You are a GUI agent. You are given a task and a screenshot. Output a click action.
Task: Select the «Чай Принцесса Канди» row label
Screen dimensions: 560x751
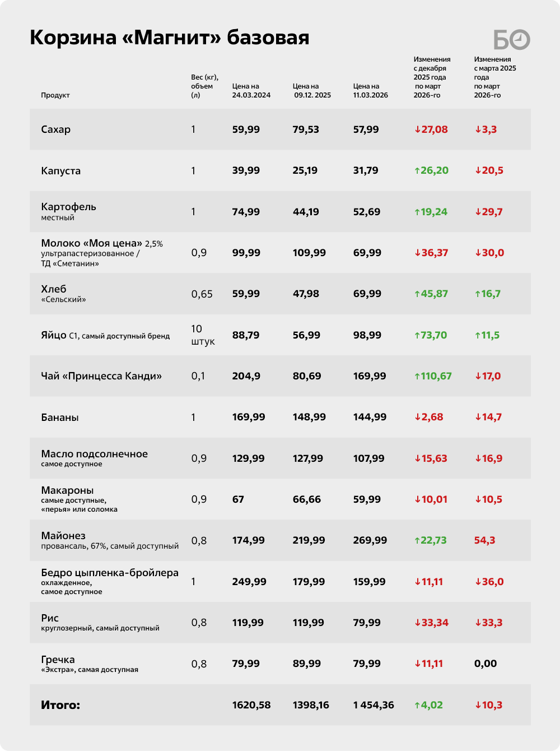click(x=101, y=376)
